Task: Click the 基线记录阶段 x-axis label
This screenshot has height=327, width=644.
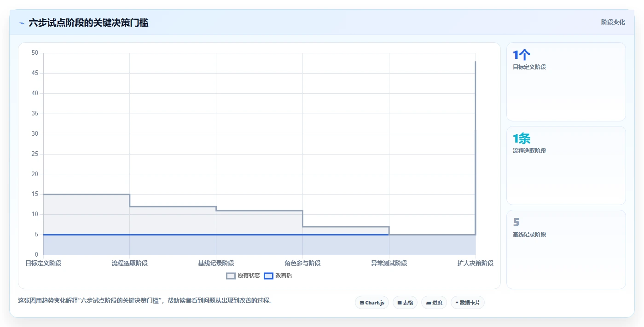Action: (216, 263)
